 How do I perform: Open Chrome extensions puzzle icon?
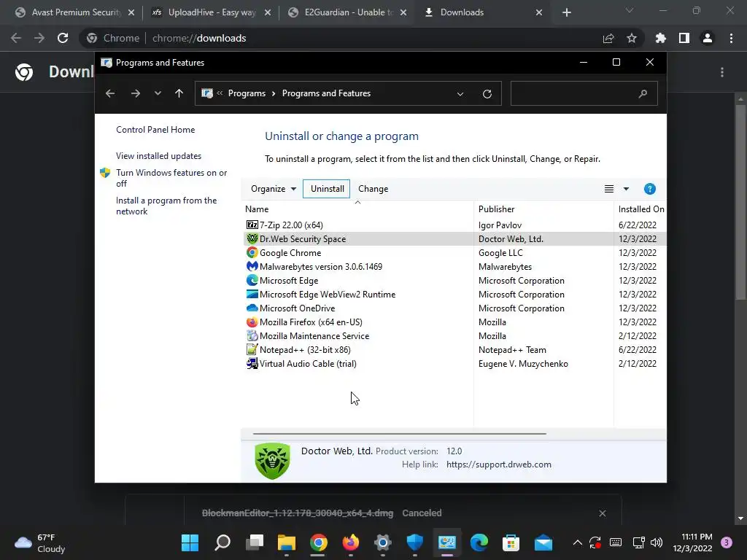(660, 38)
